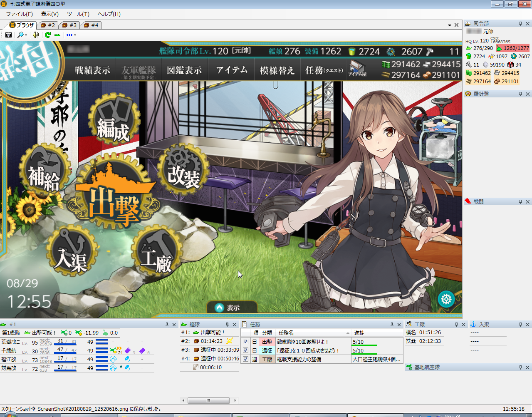Image resolution: width=532 pixels, height=417 pixels.
Task: Switch to the ブラウザ tab
Action: coord(22,25)
